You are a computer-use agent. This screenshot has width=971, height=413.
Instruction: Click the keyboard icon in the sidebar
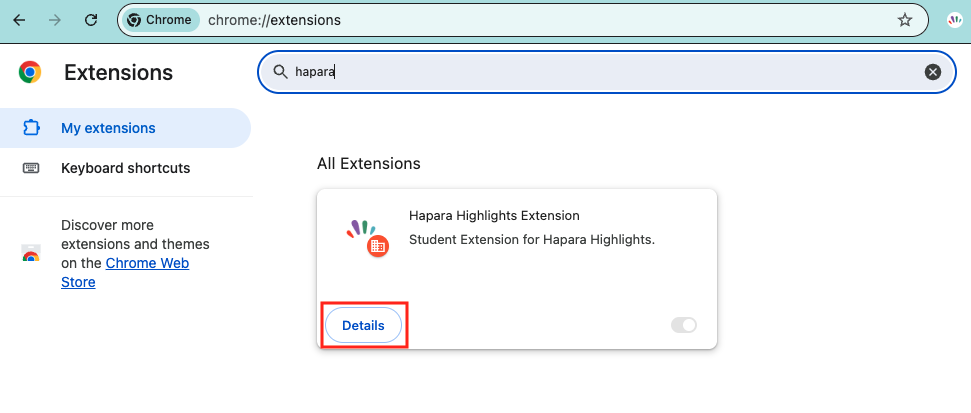tap(31, 168)
